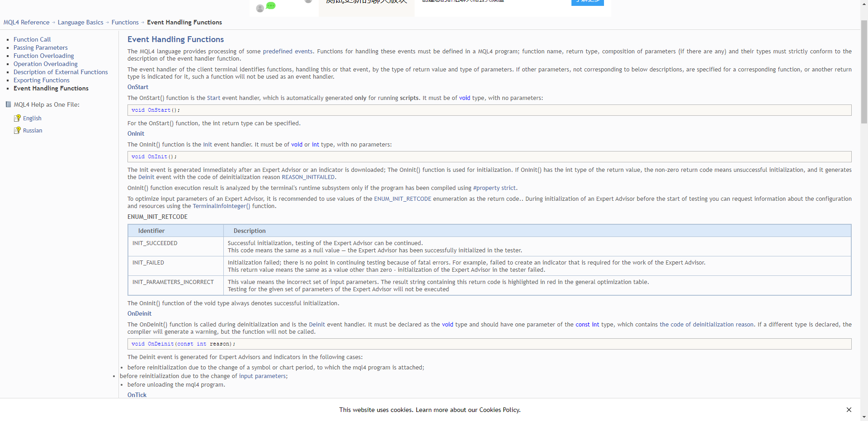Screen dimensions: 868x421
Task: Click the void OnDeinit(const int reason); code line
Action: pos(489,344)
